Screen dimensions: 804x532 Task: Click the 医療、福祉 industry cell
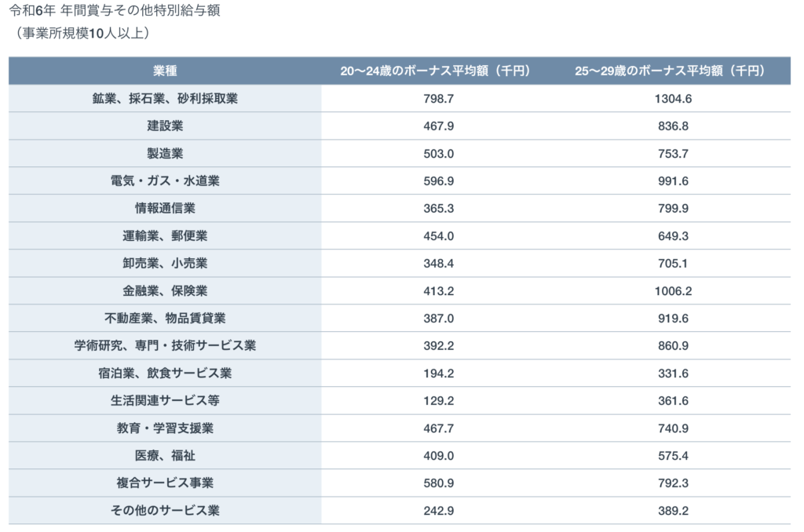click(165, 456)
